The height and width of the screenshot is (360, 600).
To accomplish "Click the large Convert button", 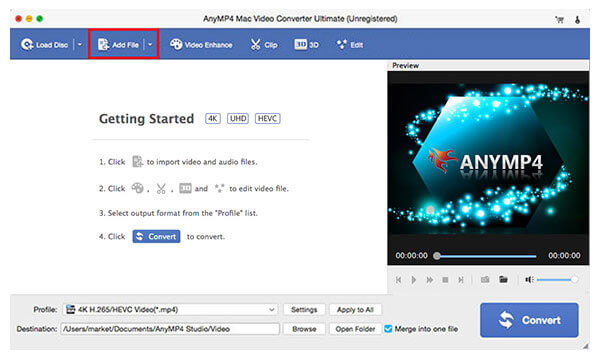I will pyautogui.click(x=529, y=320).
